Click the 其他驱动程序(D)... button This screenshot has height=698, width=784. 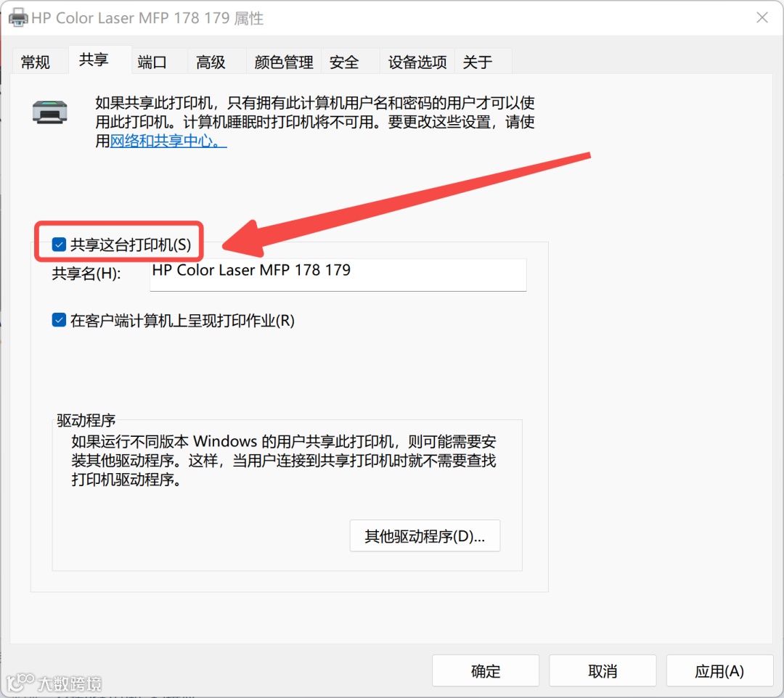coord(425,535)
